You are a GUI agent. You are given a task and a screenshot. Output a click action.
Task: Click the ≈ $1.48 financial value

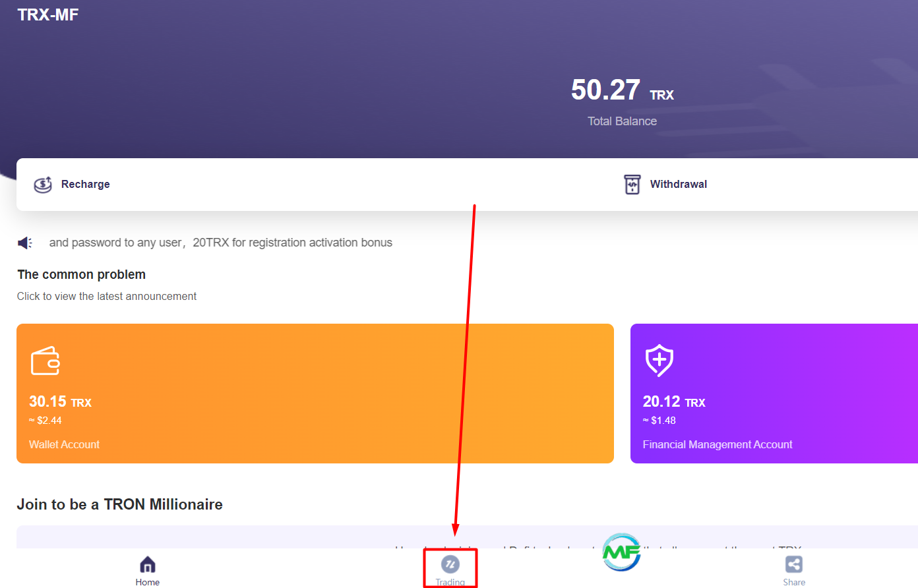659,421
